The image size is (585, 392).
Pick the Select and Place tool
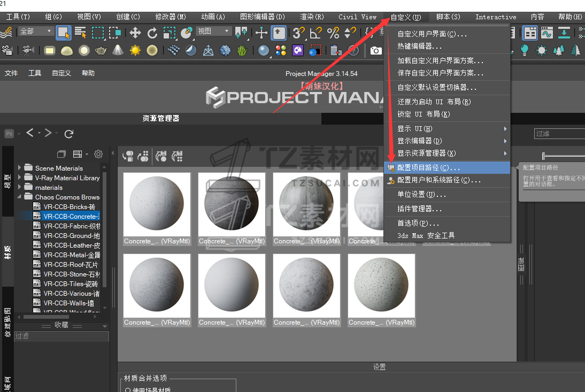(x=186, y=33)
